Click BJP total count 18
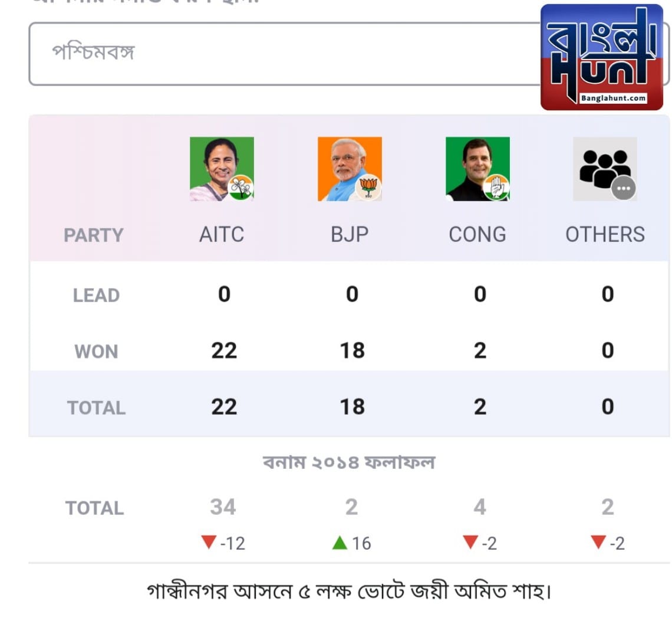This screenshot has width=672, height=637. coord(353,406)
